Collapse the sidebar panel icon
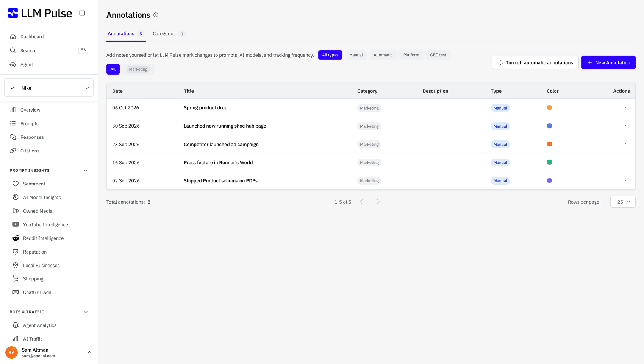644x364 pixels. pos(82,13)
